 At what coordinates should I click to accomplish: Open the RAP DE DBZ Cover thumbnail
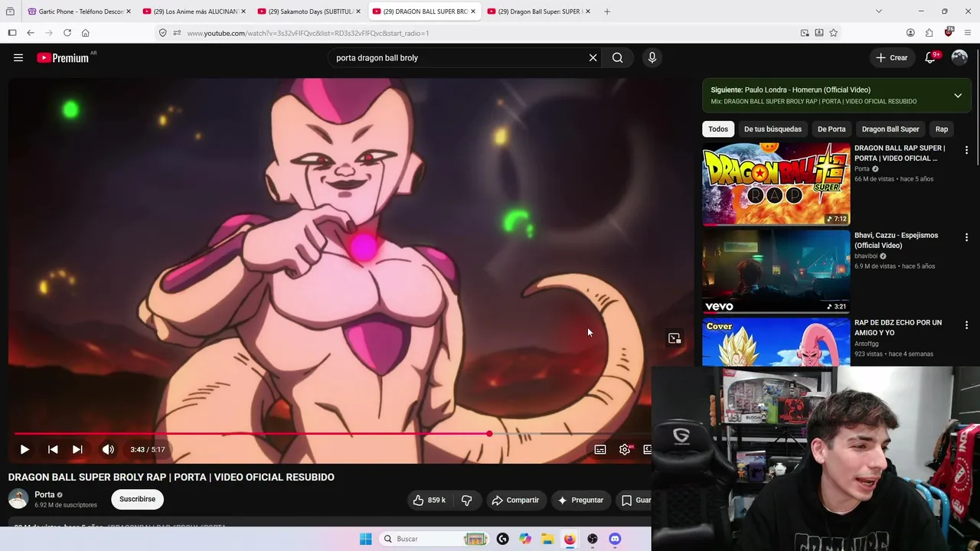coord(776,342)
